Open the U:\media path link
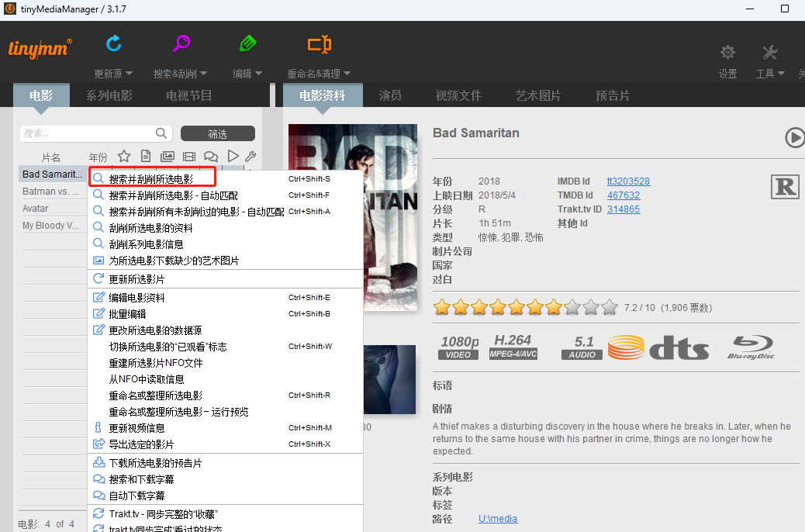The width and height of the screenshot is (805, 532). (498, 519)
